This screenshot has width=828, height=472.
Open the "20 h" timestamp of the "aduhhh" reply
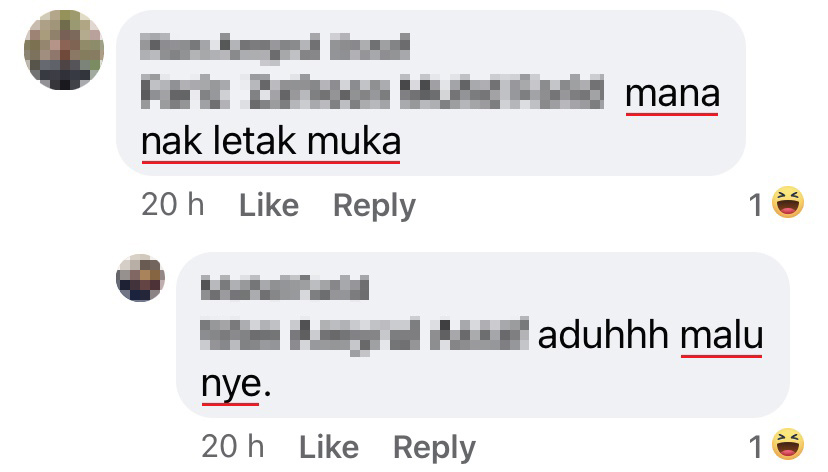tap(232, 447)
